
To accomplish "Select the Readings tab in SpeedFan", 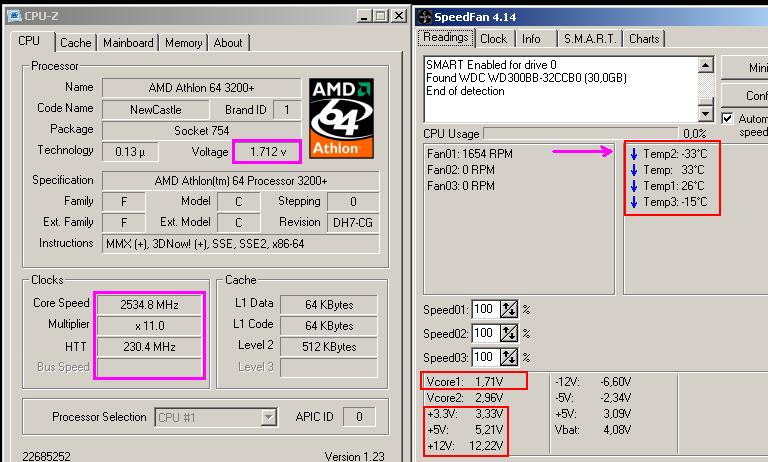I will [446, 37].
